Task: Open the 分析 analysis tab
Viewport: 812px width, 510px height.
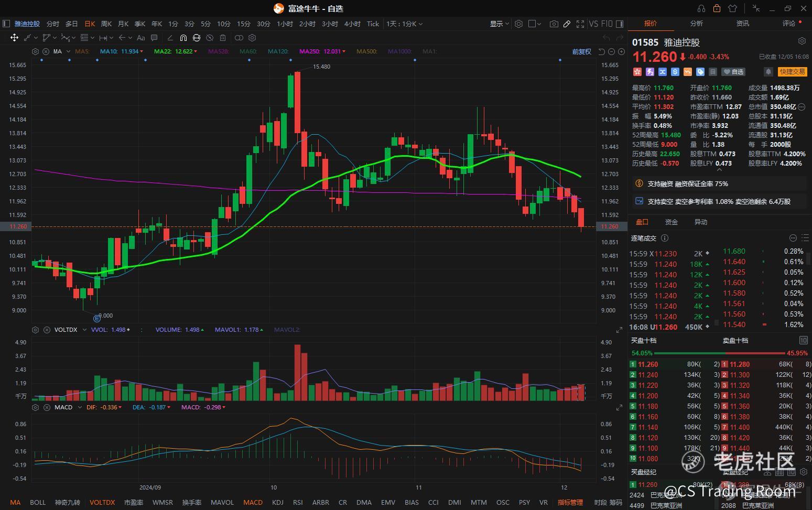Action: [696, 24]
